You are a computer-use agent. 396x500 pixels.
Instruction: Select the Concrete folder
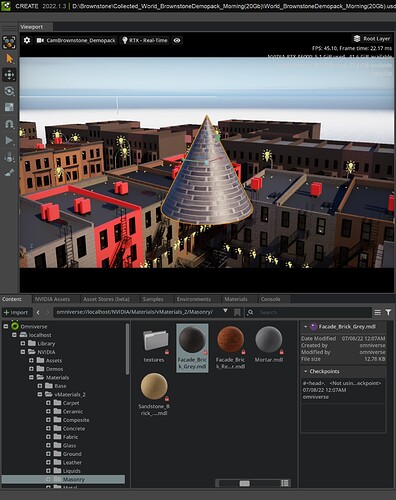tap(74, 428)
